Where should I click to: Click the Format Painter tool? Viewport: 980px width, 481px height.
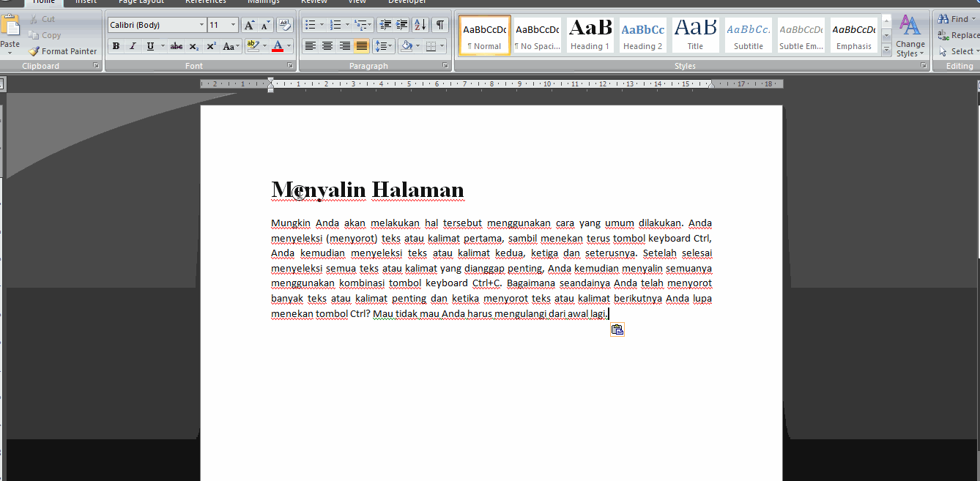coord(62,51)
